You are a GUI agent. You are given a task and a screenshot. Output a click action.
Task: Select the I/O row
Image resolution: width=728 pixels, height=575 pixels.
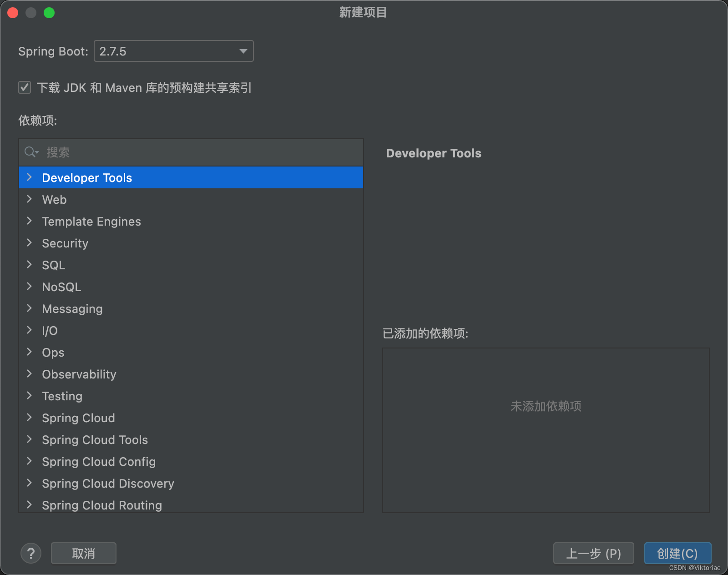[x=191, y=330]
